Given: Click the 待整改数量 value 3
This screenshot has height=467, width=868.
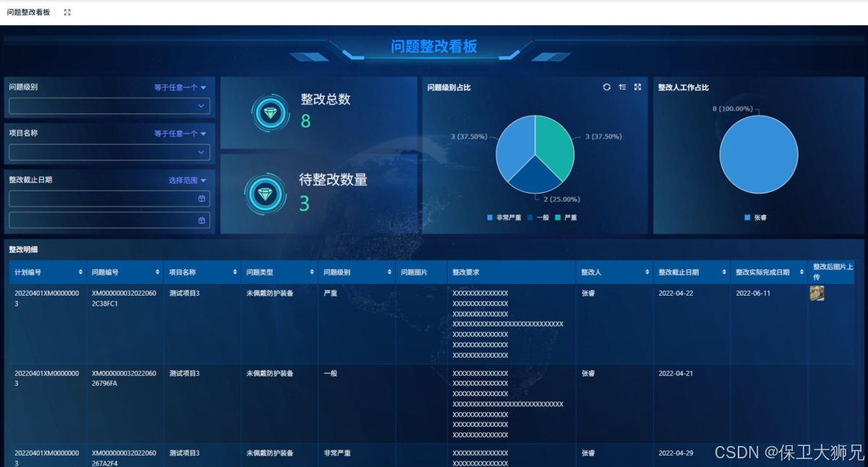Looking at the screenshot, I should (x=305, y=204).
